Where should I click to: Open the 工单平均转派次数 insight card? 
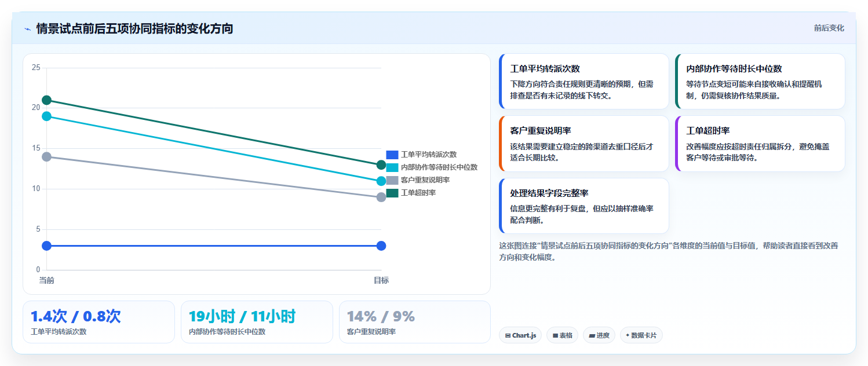click(x=583, y=82)
